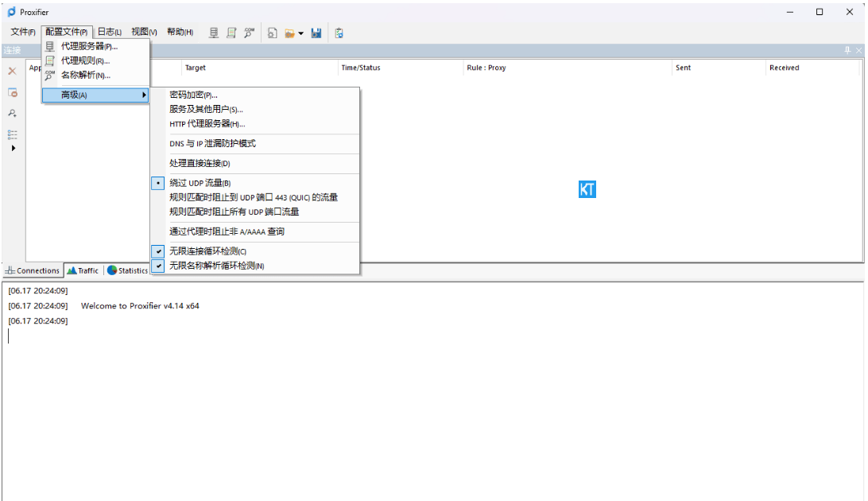Image resolution: width=868 pixels, height=501 pixels.
Task: Select 代理服务器(P)... menu entry
Action: [95, 46]
